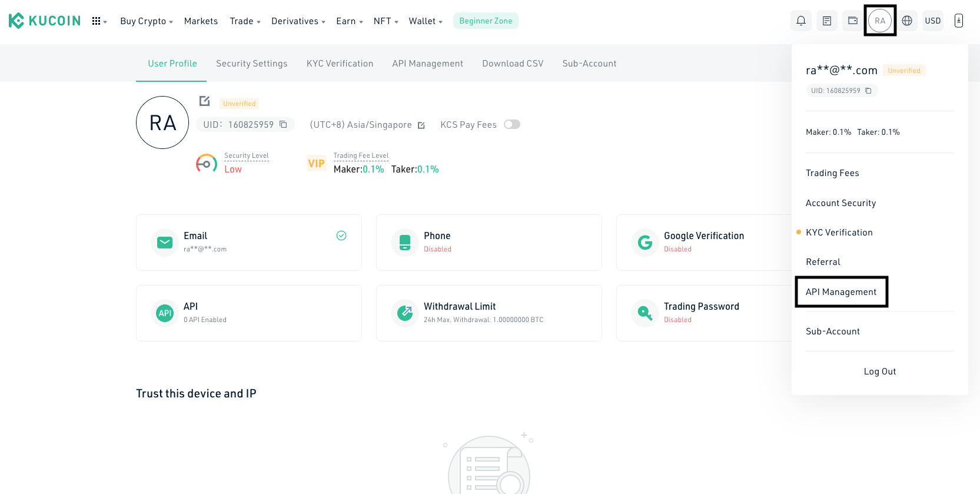Edit the Asia/Singapore timezone setting
Screen dimensions: 980x494
421,125
